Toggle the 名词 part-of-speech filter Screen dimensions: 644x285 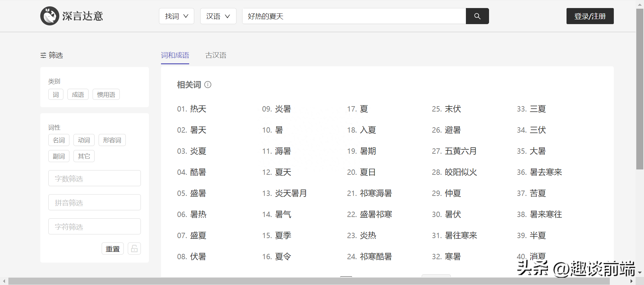[x=59, y=140]
